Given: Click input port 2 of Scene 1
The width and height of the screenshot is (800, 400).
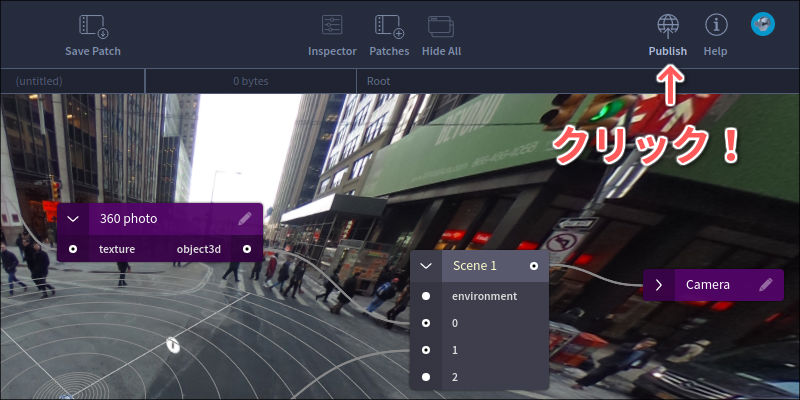Looking at the screenshot, I should (x=426, y=377).
